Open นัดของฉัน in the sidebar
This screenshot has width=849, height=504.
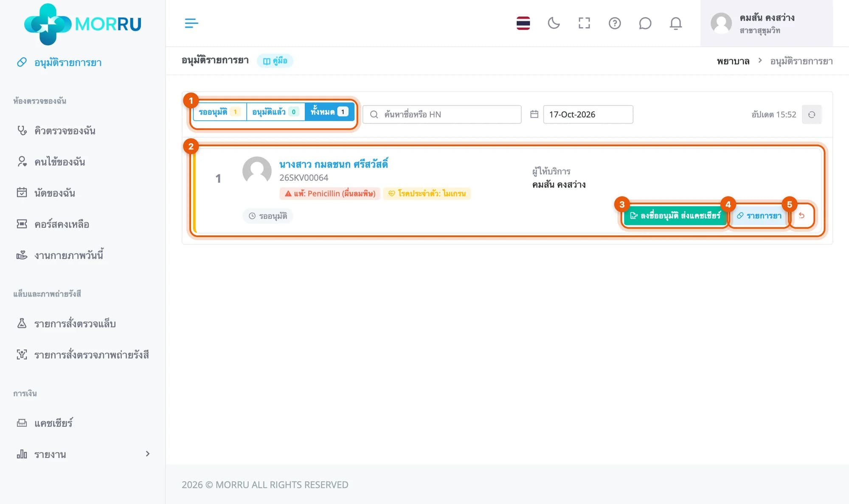pos(55,193)
